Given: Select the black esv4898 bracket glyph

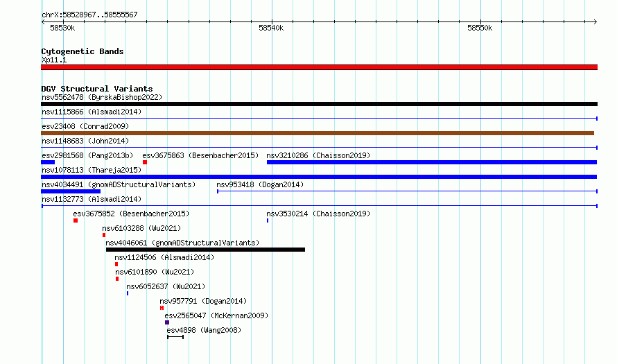Looking at the screenshot, I should click(175, 337).
